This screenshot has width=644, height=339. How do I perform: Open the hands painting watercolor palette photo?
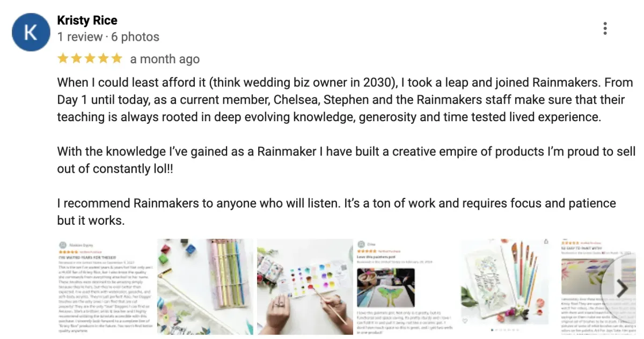coord(305,289)
